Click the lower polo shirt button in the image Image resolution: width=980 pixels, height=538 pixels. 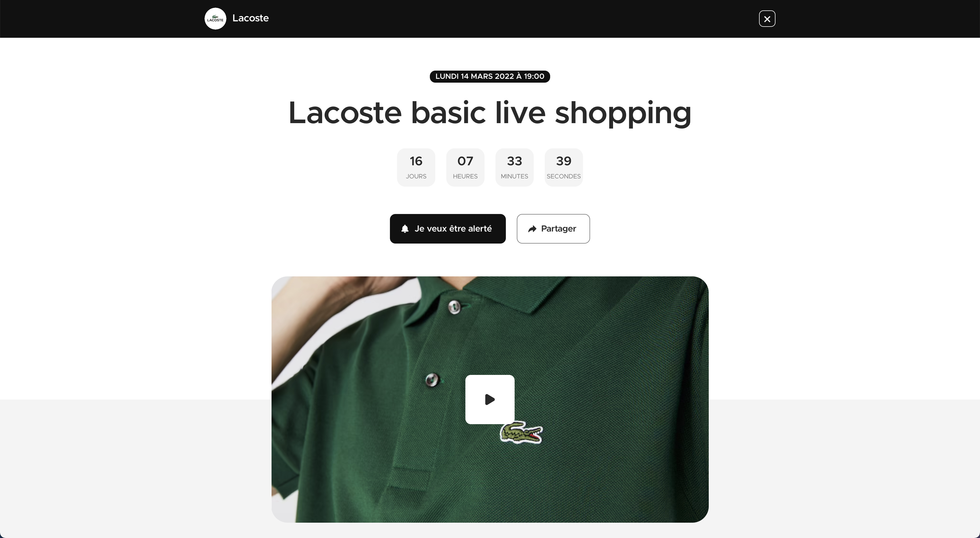[x=432, y=380]
